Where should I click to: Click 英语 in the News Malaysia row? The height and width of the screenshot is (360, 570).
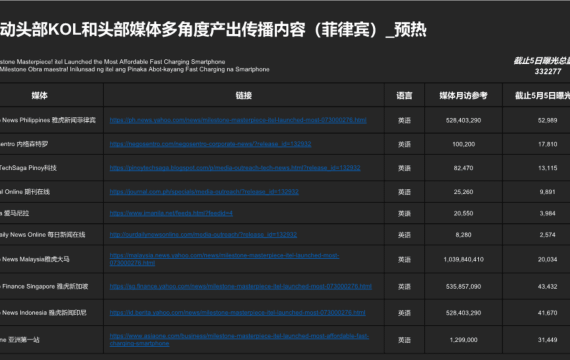[x=404, y=259]
